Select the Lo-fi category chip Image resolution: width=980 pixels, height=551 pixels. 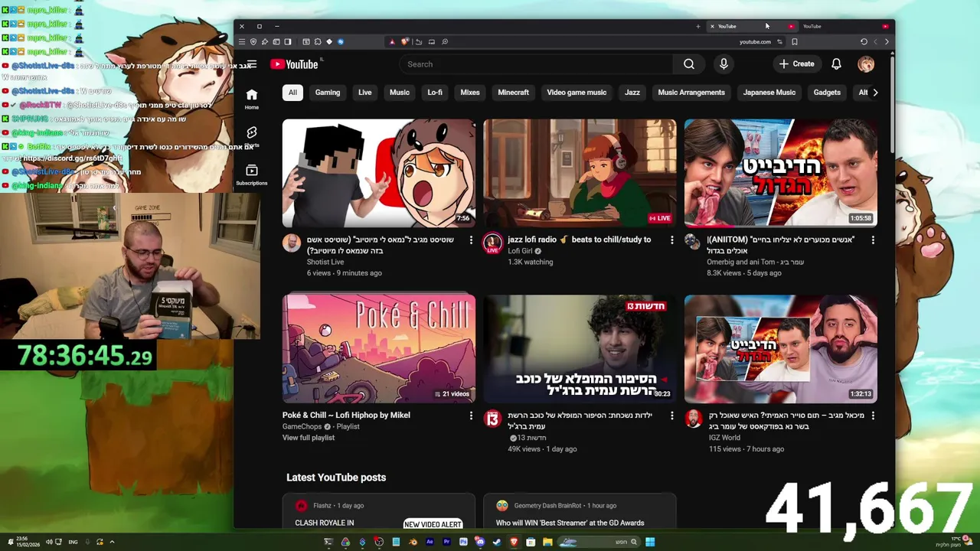pyautogui.click(x=435, y=93)
